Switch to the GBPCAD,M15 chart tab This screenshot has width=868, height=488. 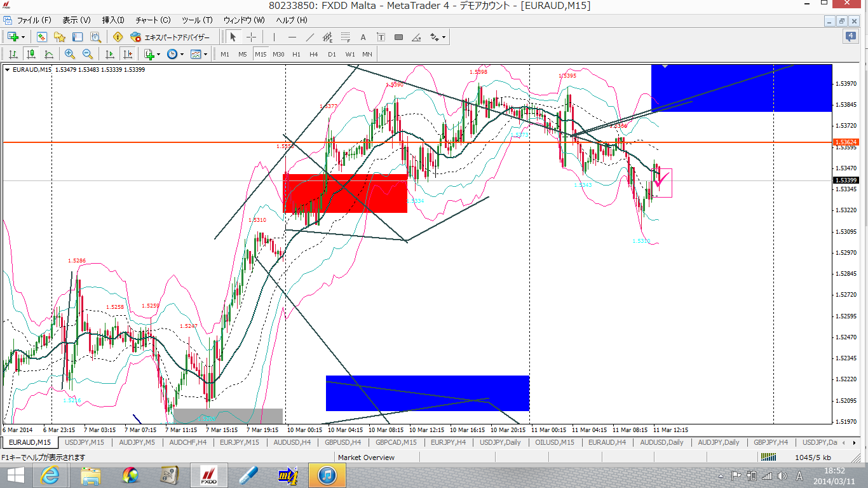tap(396, 442)
